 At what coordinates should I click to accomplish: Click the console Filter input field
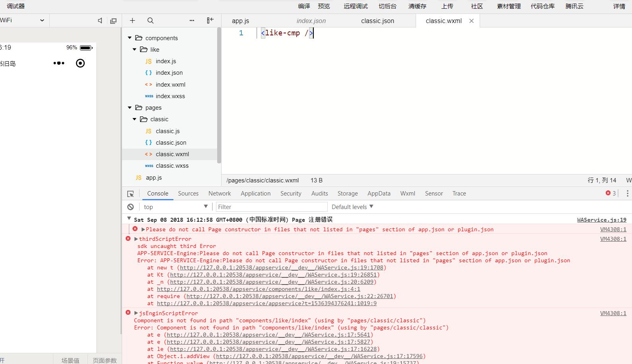[272, 207]
